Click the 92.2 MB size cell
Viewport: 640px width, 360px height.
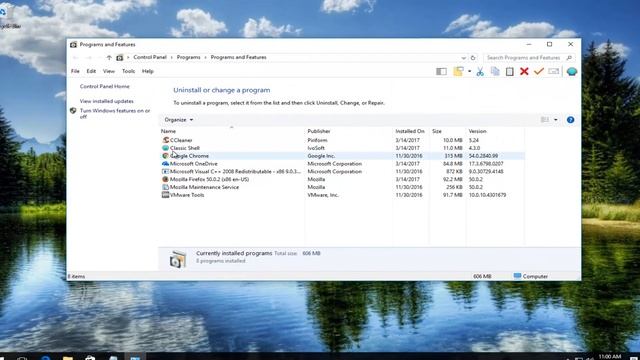click(x=453, y=179)
